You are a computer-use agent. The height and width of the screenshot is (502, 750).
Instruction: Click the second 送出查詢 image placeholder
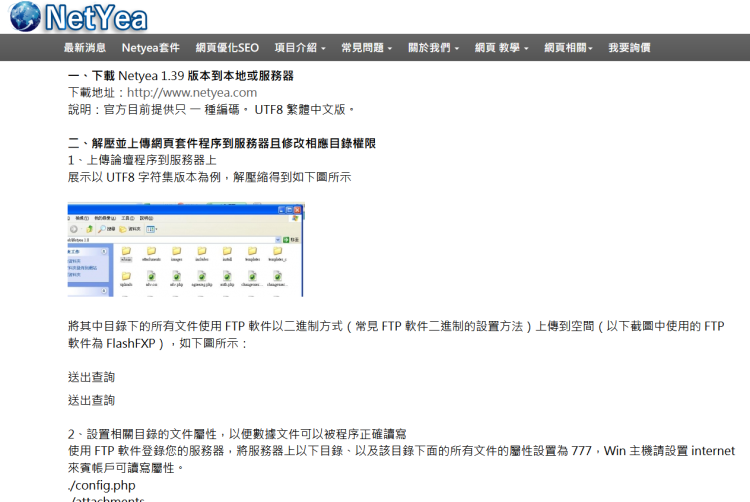point(91,400)
